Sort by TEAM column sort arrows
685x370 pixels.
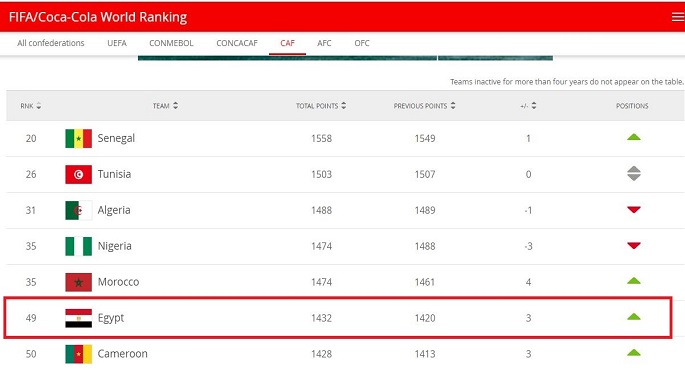click(x=175, y=105)
